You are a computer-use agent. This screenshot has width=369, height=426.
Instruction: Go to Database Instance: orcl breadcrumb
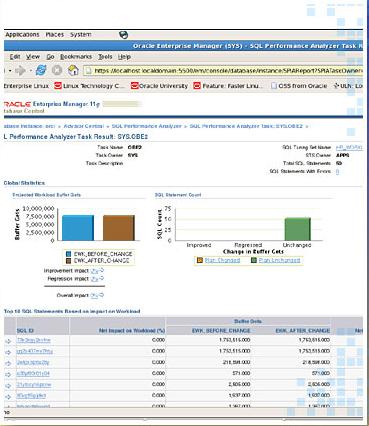click(29, 126)
